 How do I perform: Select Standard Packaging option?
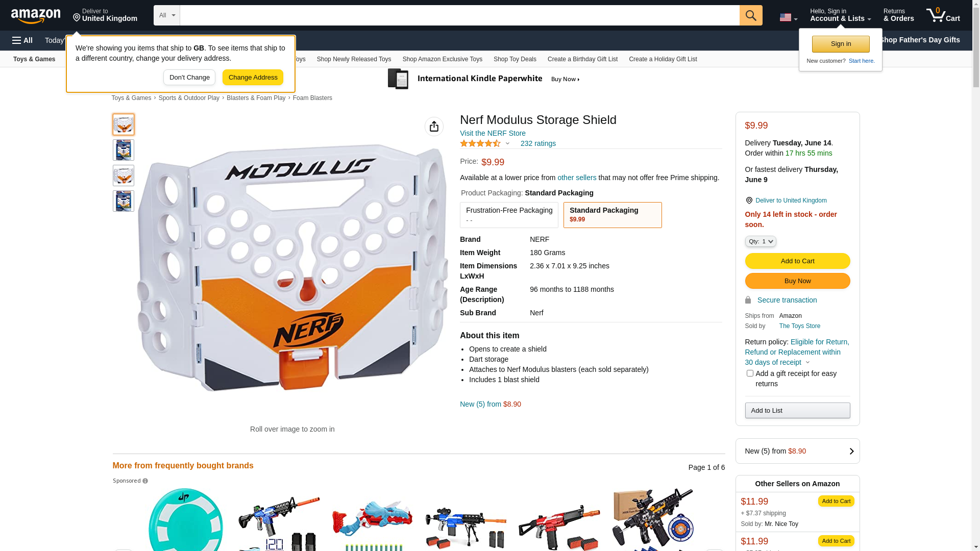click(x=612, y=215)
